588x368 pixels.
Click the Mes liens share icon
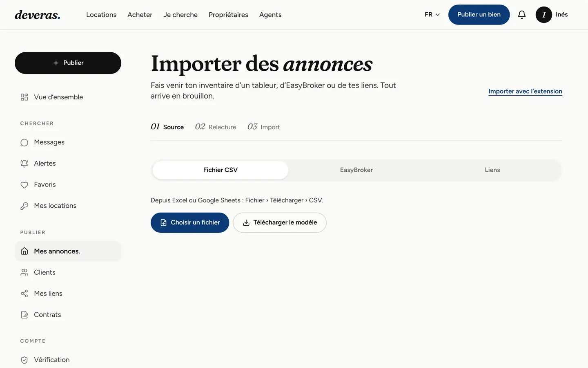[24, 294]
